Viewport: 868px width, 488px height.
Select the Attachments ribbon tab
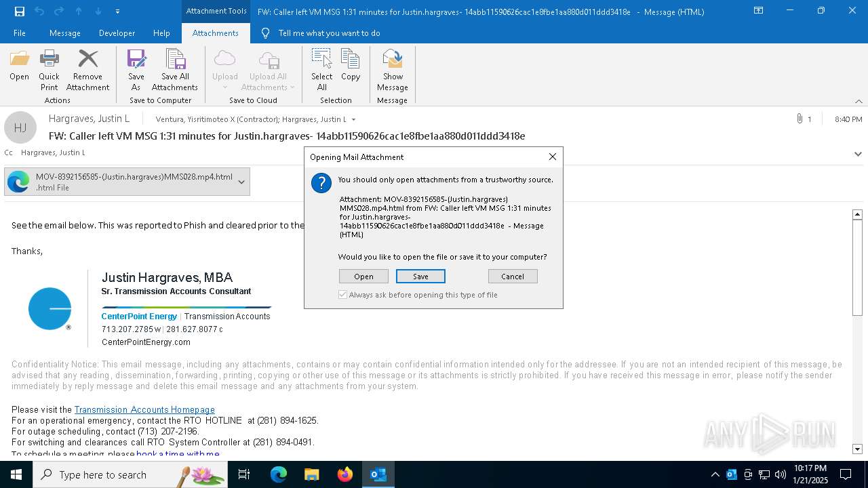click(x=216, y=33)
